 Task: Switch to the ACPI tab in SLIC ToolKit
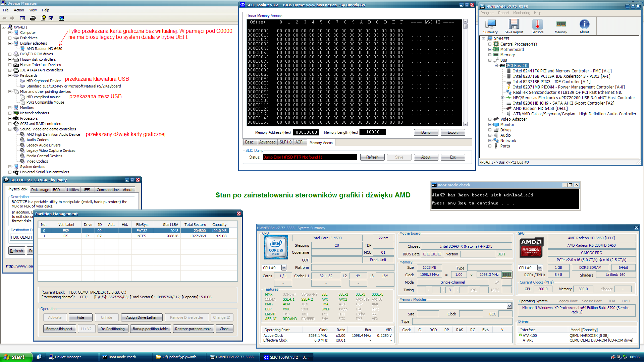tap(299, 142)
